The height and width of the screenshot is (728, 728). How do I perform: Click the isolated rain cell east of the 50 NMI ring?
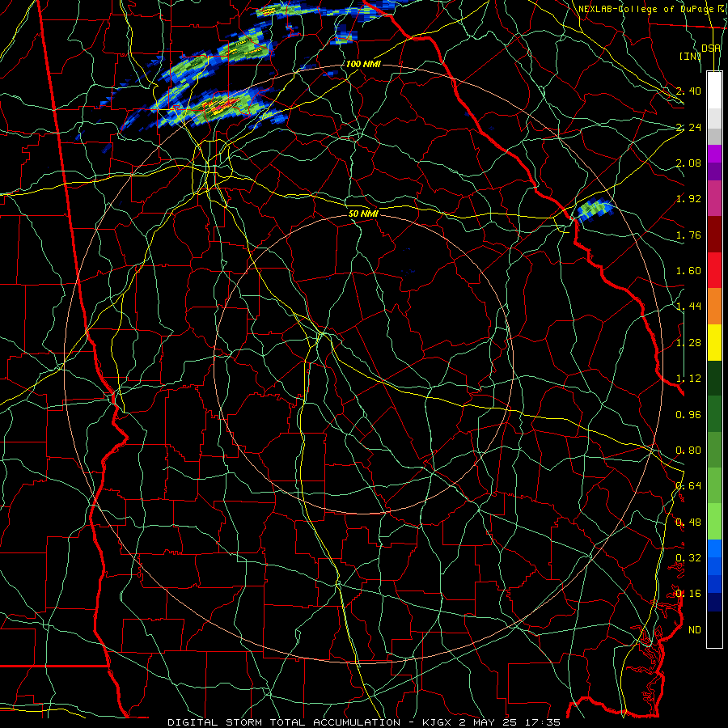(595, 209)
